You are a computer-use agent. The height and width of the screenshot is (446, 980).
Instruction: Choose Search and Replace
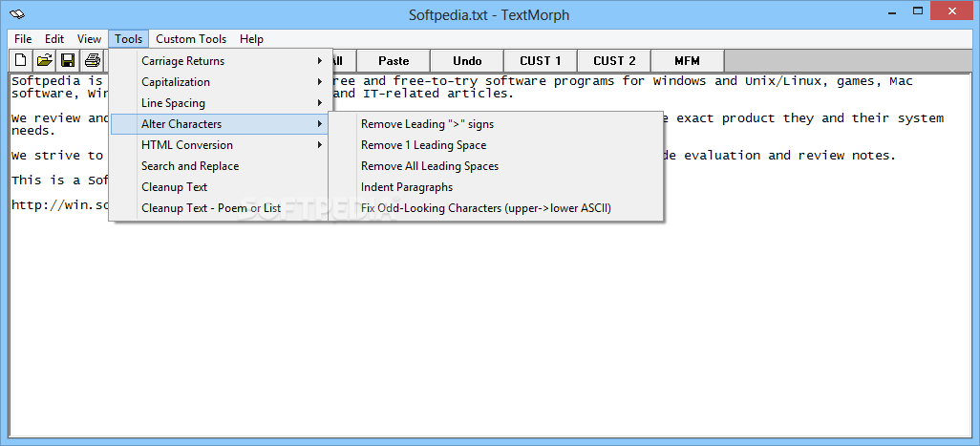[x=218, y=166]
